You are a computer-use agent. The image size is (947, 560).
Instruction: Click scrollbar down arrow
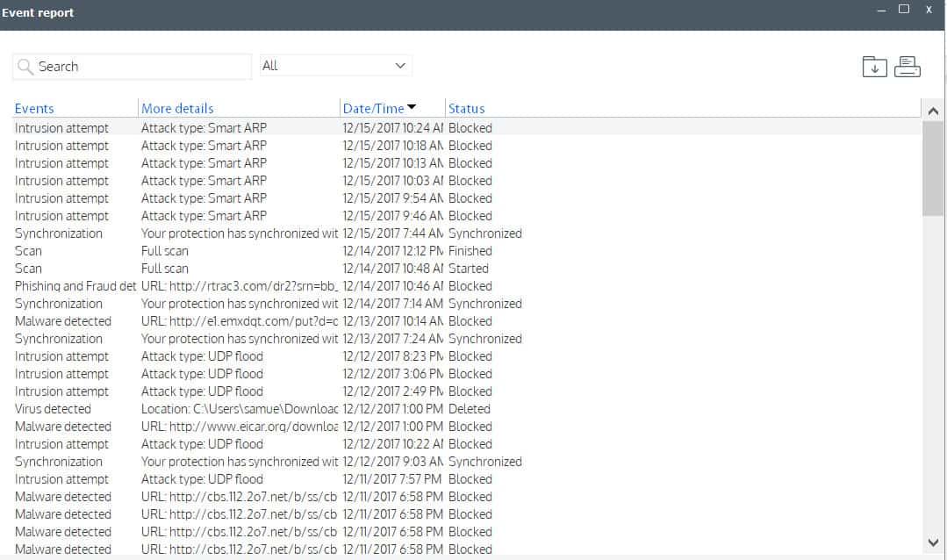click(933, 542)
